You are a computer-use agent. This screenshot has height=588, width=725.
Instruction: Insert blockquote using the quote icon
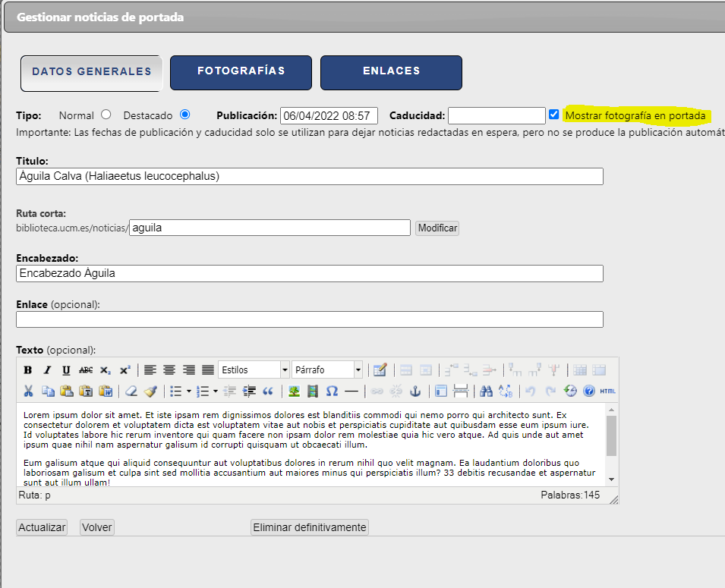coord(267,391)
